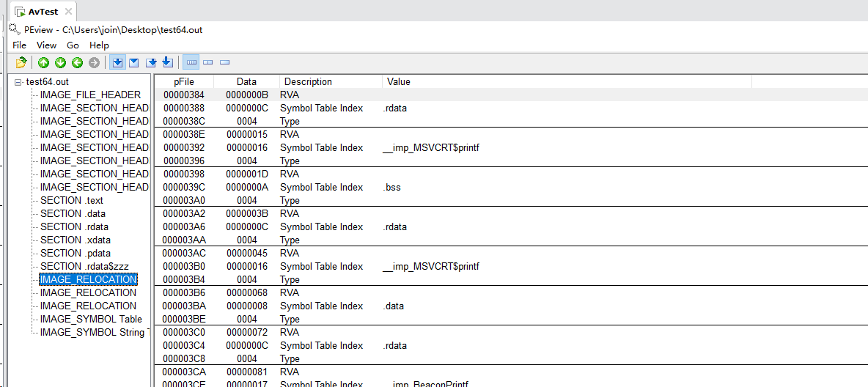Click the Data value 0000003B
This screenshot has height=387, width=868.
coord(246,214)
